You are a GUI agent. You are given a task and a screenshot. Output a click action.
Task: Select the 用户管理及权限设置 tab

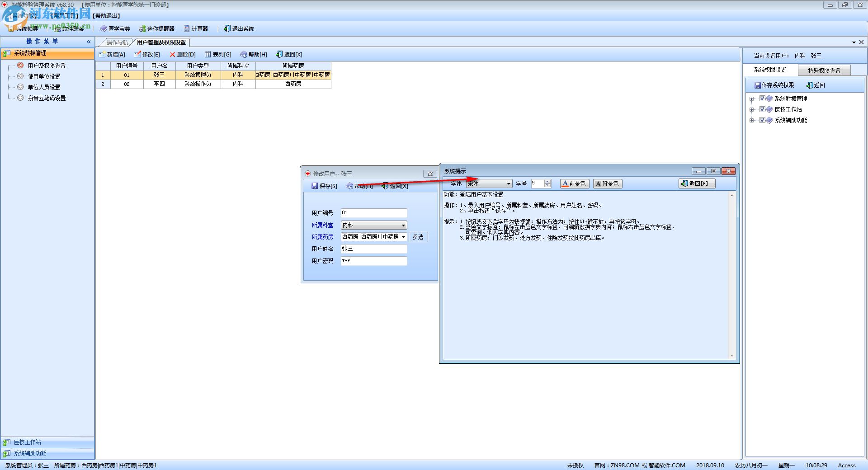click(x=161, y=42)
